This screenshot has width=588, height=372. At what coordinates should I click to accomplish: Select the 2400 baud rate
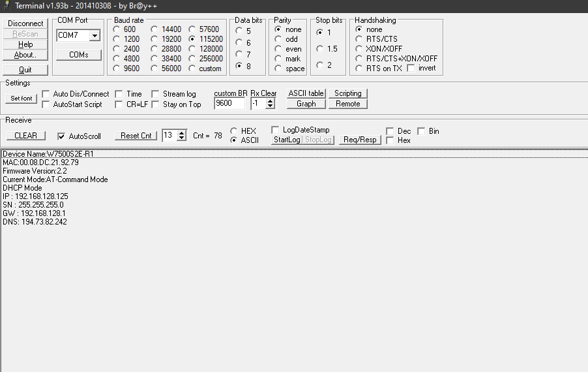point(117,49)
